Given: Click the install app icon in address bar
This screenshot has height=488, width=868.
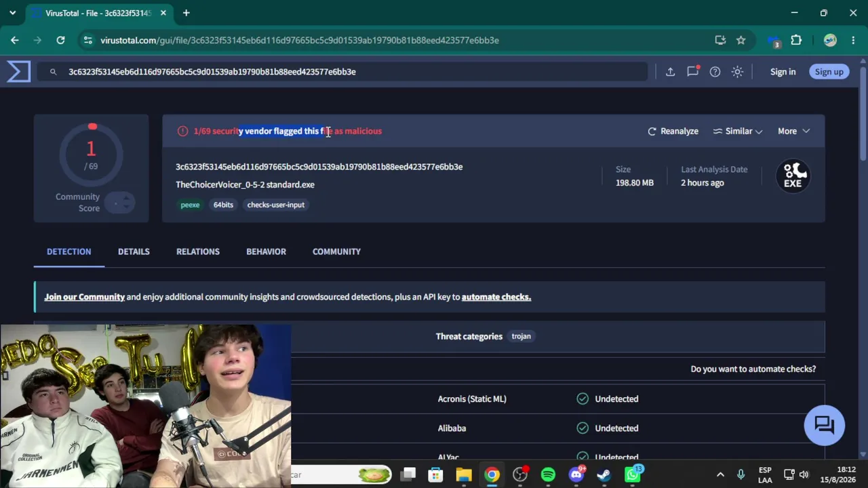Looking at the screenshot, I should click(720, 40).
